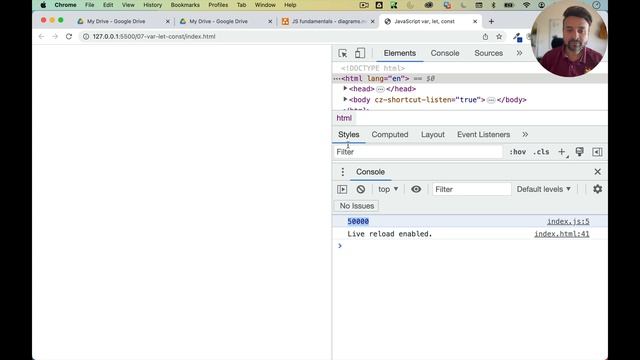The height and width of the screenshot is (360, 640).
Task: Add a new style rule plus icon
Action: (562, 152)
